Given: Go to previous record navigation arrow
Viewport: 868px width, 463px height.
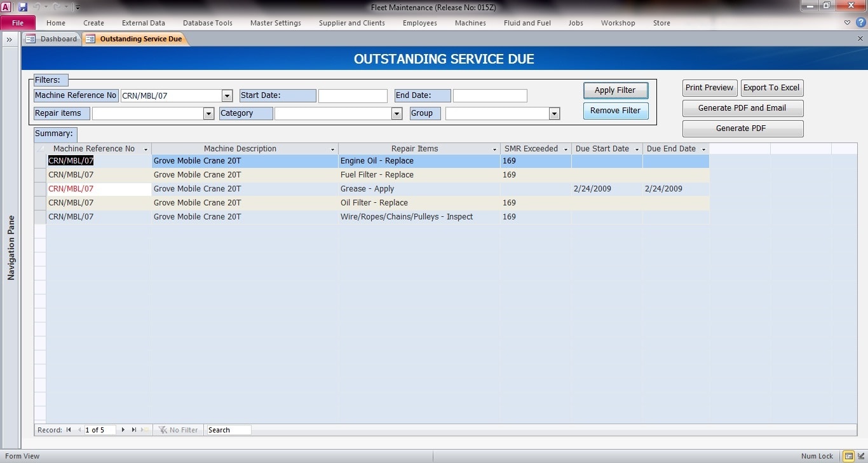Looking at the screenshot, I should pos(79,430).
